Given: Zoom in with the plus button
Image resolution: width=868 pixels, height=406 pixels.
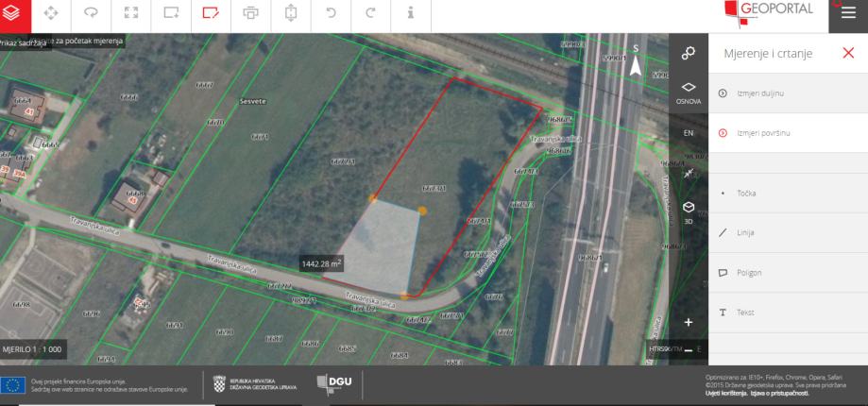Looking at the screenshot, I should pos(689,323).
